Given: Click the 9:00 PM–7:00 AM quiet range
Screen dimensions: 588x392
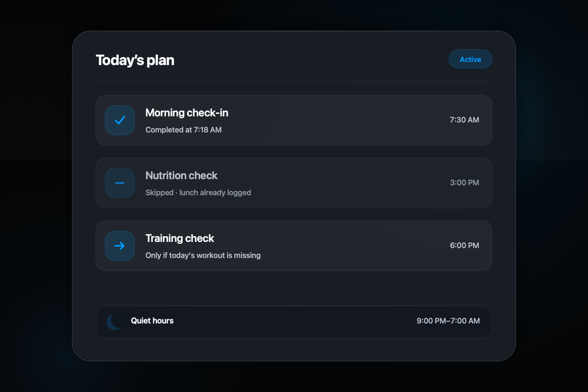Looking at the screenshot, I should coord(448,321).
